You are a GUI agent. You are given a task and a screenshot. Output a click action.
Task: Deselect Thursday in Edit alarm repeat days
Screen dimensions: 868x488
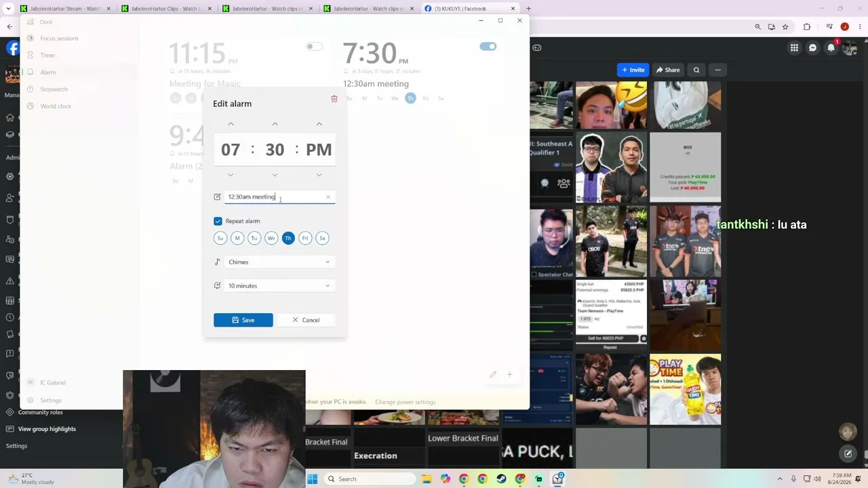pos(288,238)
